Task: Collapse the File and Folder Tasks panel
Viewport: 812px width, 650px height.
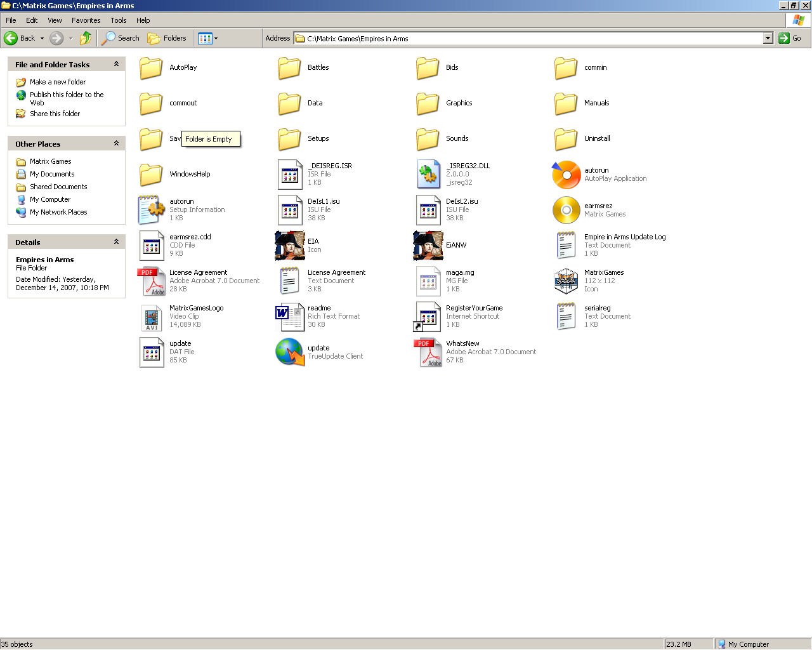Action: pos(116,63)
